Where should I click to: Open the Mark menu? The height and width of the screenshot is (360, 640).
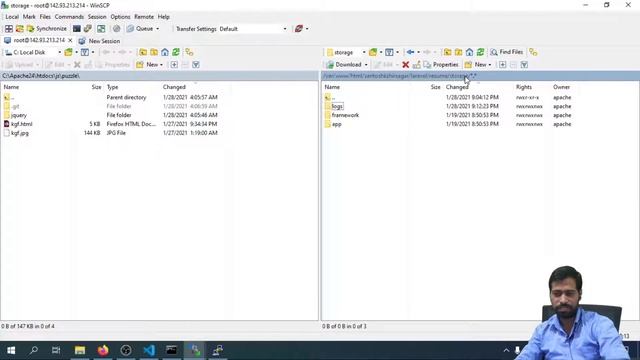29,17
